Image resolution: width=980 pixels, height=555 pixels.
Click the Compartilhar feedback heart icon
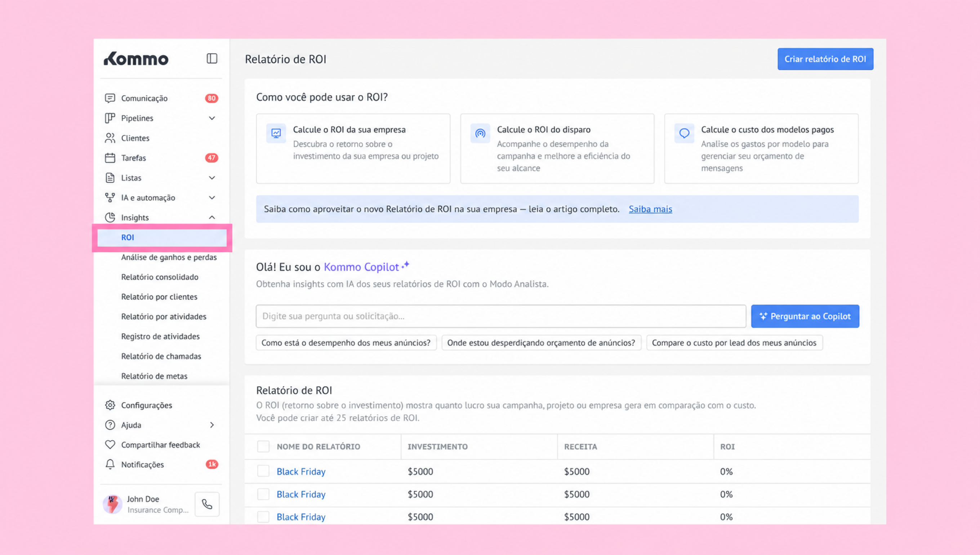pos(110,444)
